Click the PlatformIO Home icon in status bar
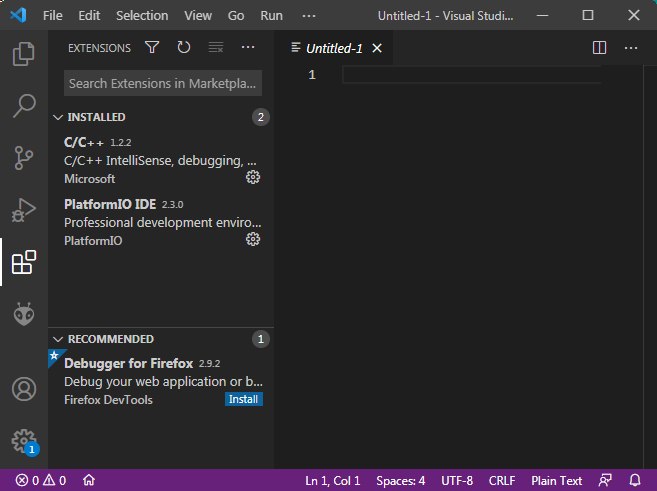Screen dimensions: 657x491 pos(88,480)
